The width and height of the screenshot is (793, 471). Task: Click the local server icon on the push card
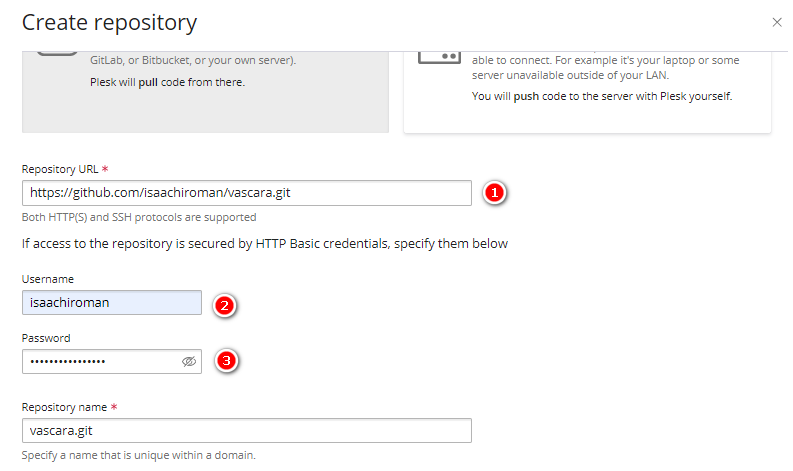coord(439,57)
